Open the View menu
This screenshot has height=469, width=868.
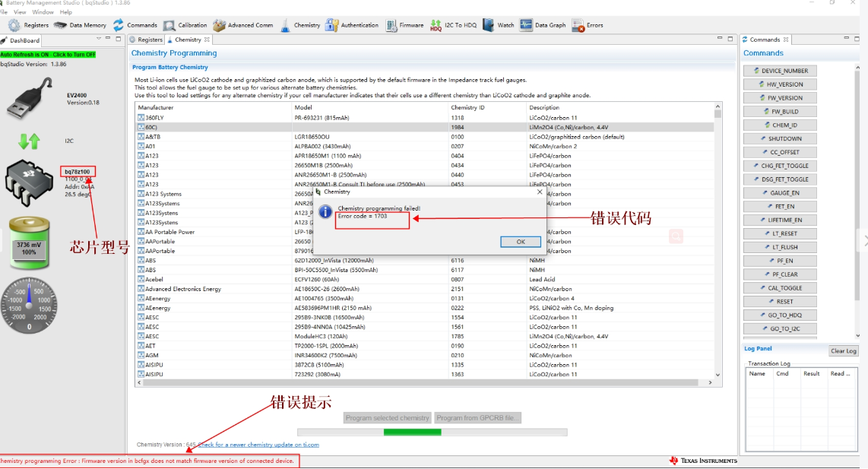click(x=19, y=11)
